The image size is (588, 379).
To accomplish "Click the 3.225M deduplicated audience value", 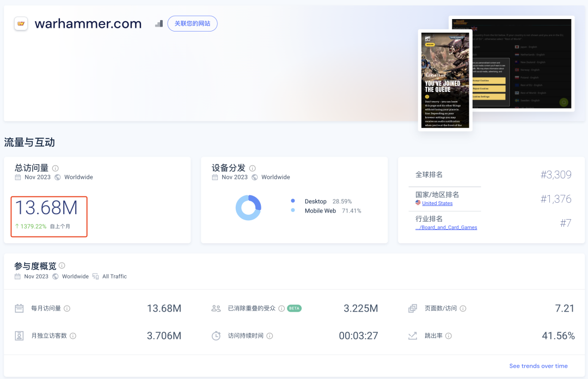I will click(x=361, y=309).
